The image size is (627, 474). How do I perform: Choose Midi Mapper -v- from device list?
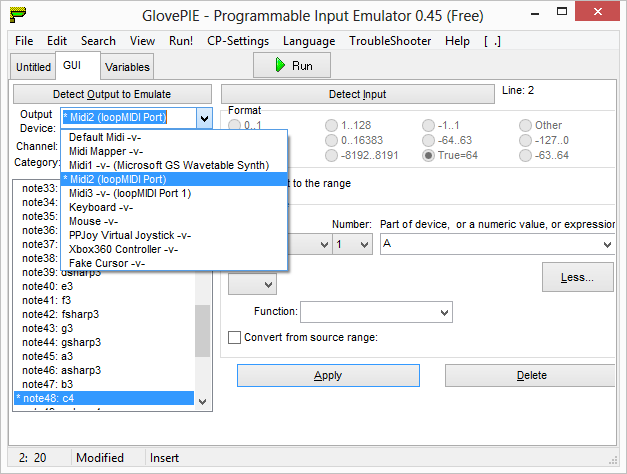174,151
